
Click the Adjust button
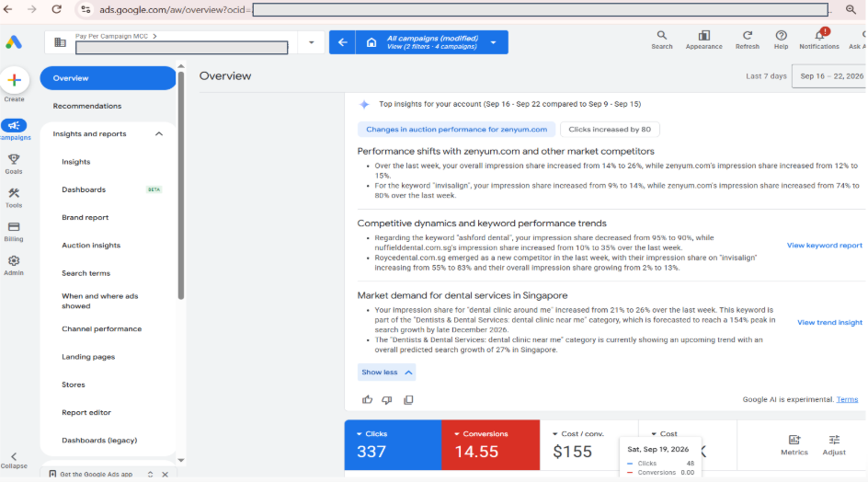pos(834,445)
